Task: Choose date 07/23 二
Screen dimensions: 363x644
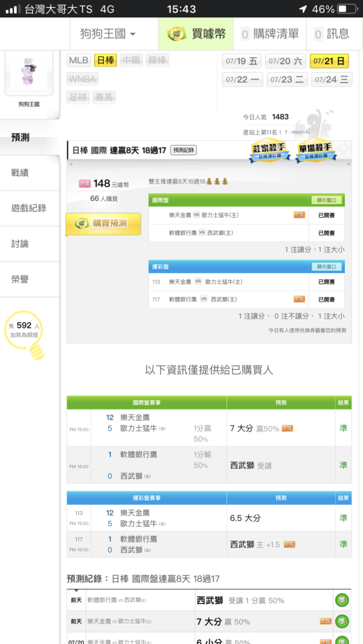Action: 287,79
